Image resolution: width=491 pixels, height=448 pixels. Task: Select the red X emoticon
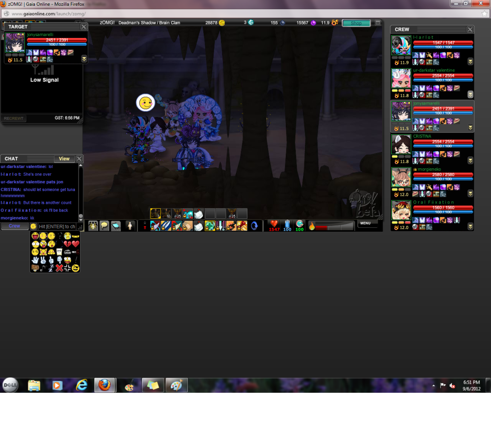[59, 268]
